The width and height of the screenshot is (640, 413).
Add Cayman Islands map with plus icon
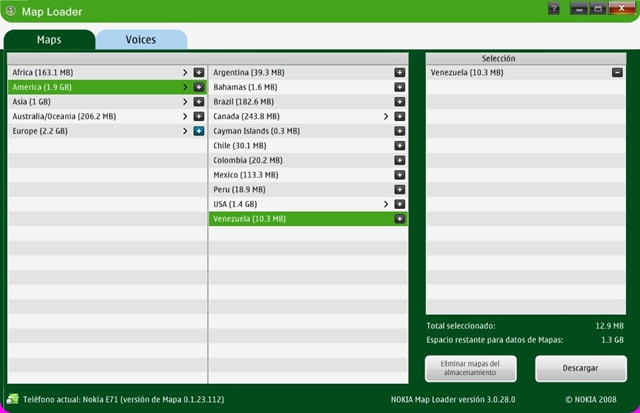[x=400, y=131]
